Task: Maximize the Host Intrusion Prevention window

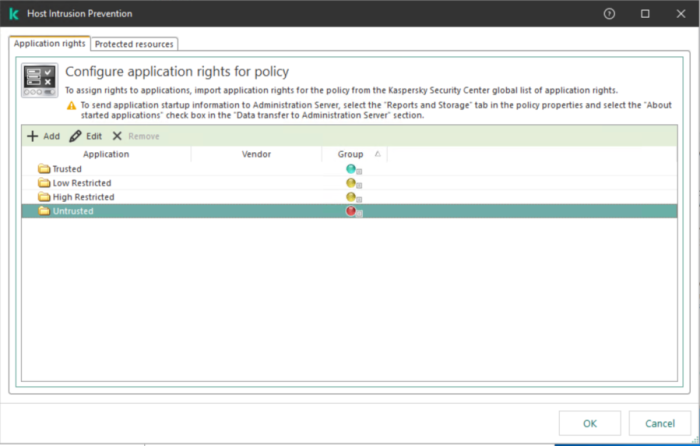Action: pos(645,14)
